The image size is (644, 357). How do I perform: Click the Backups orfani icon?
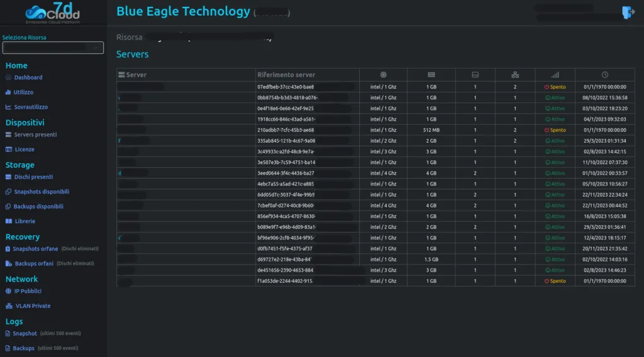tap(9, 263)
